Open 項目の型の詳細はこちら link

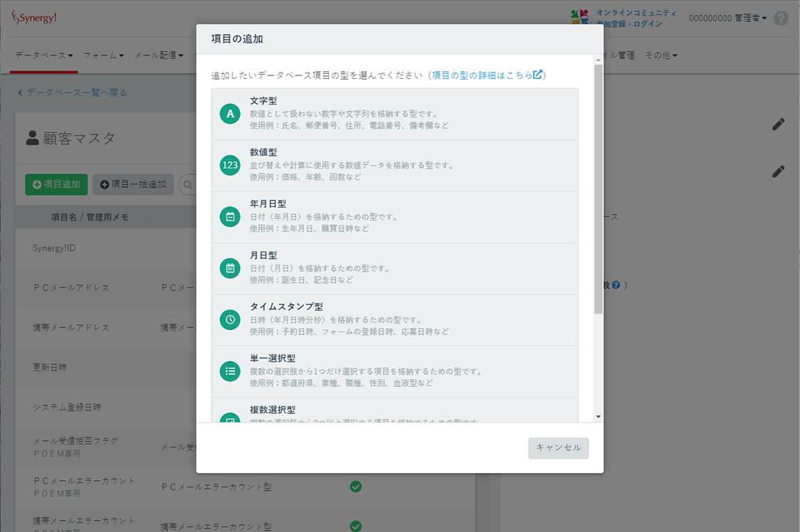click(x=487, y=75)
